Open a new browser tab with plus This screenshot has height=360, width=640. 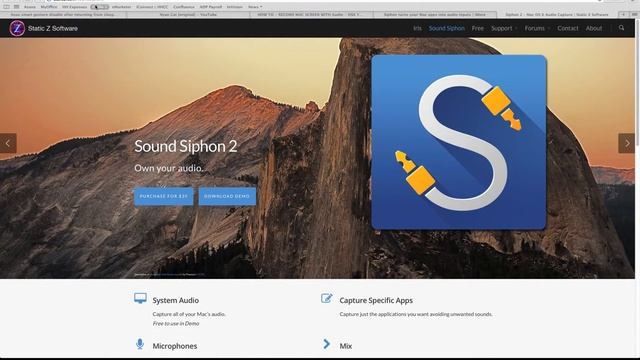pos(623,14)
